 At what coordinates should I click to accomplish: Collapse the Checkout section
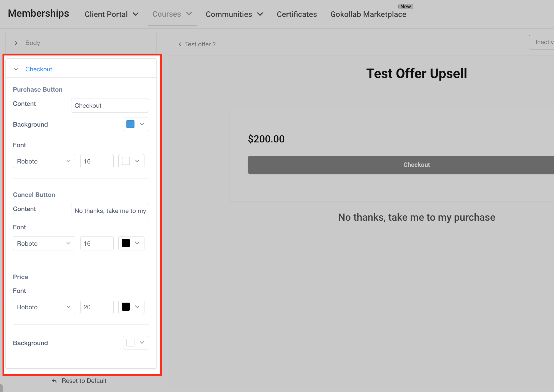point(16,69)
